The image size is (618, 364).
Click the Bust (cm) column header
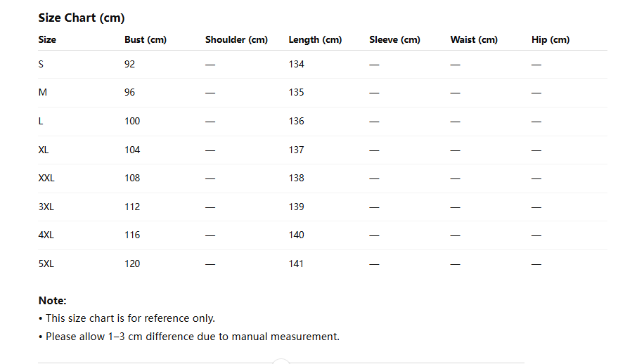146,40
